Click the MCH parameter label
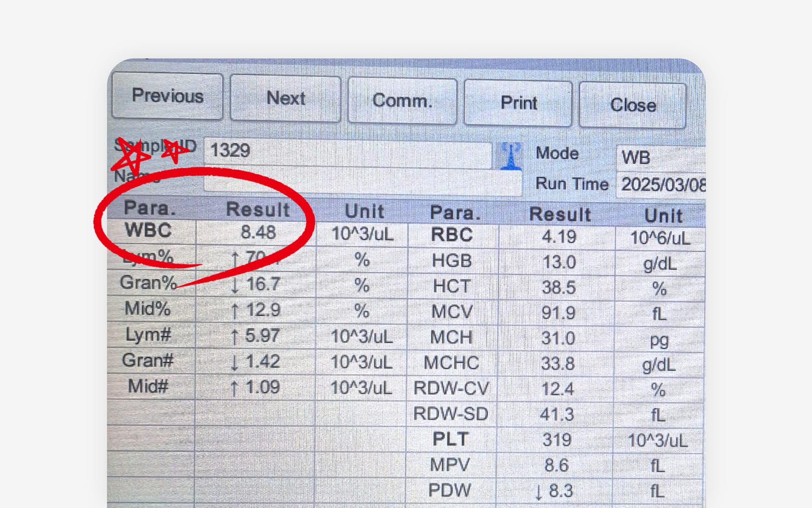 [451, 337]
